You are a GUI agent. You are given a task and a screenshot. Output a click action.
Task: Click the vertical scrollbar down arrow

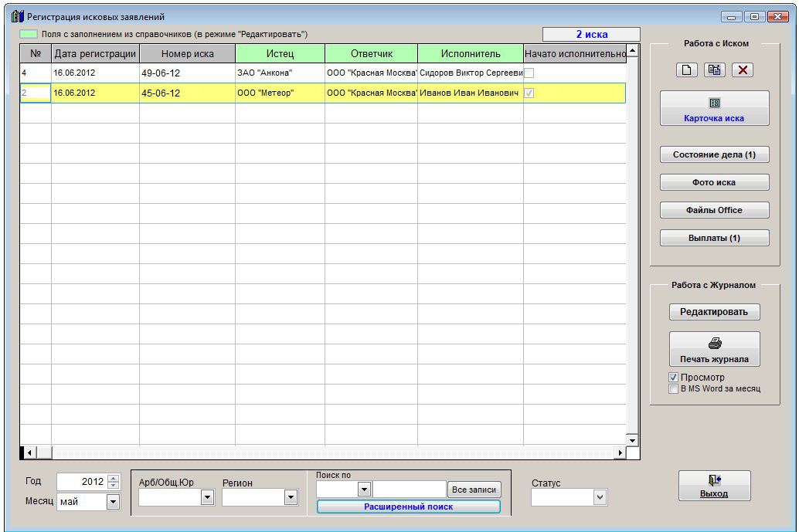[632, 440]
